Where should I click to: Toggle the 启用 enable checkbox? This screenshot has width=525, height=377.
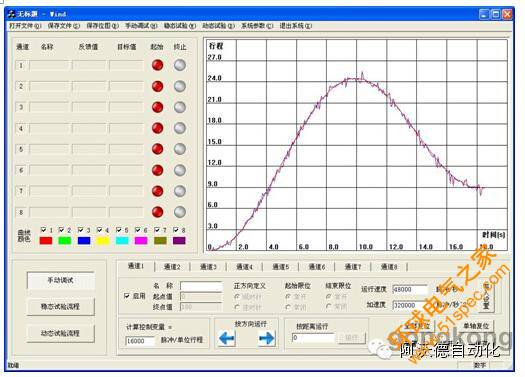pos(127,296)
